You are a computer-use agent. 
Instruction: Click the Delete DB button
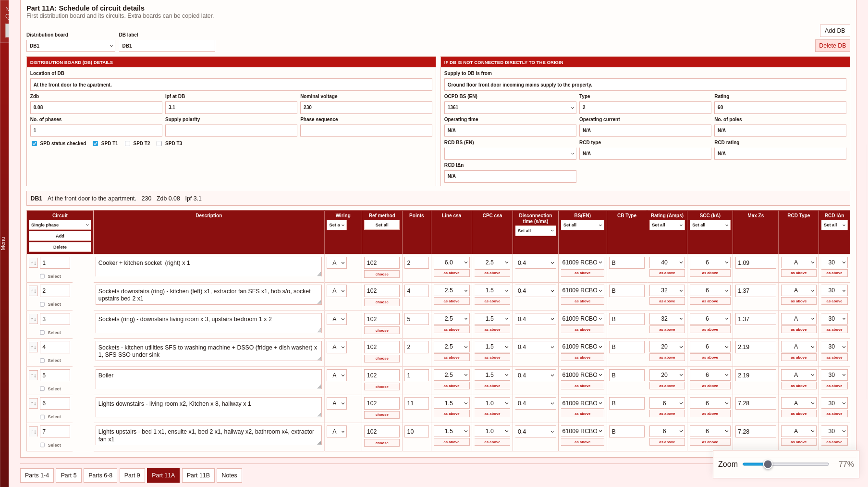point(832,46)
